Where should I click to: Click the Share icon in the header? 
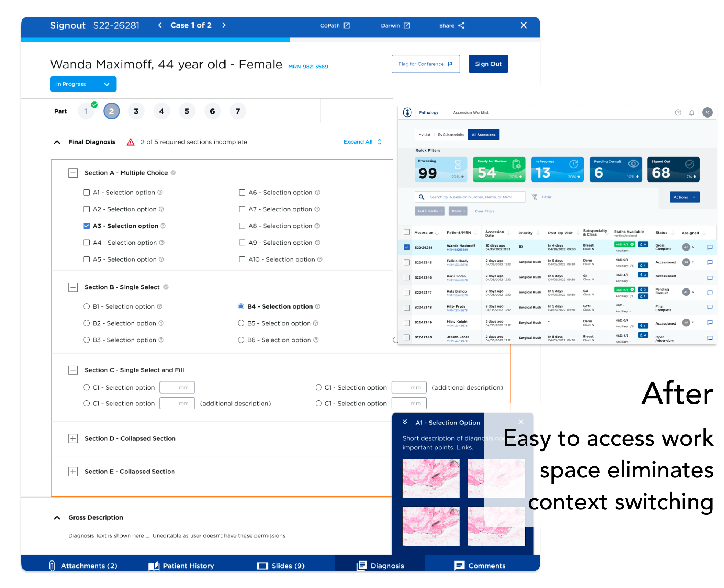(x=462, y=25)
